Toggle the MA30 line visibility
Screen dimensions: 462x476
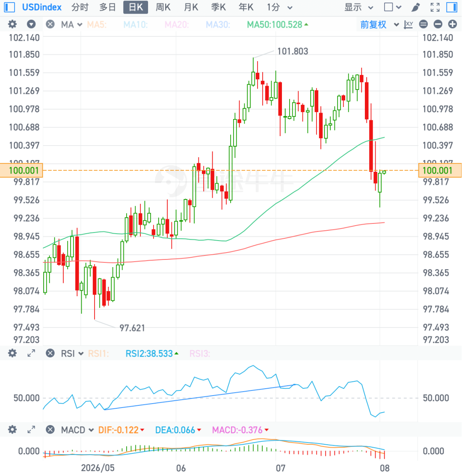[218, 24]
